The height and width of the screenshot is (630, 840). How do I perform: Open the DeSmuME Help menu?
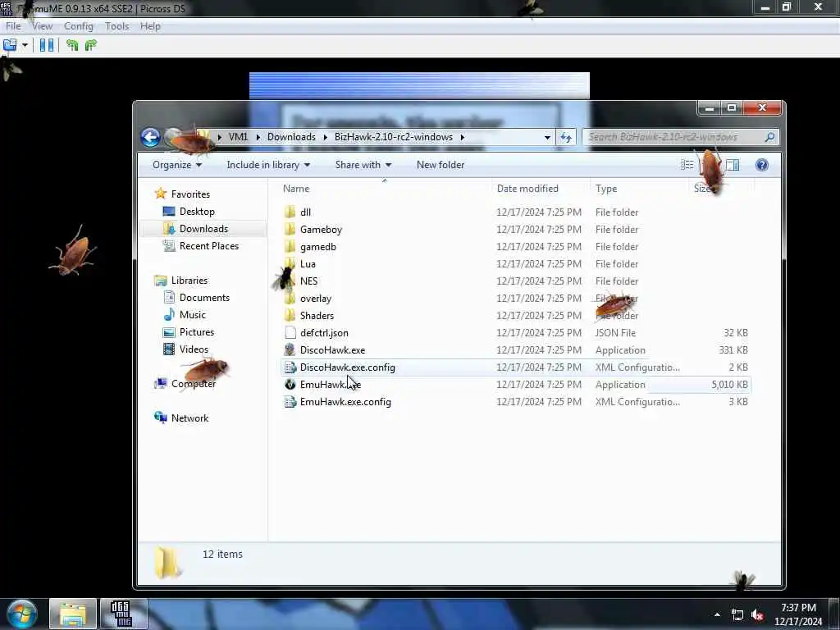click(x=150, y=26)
